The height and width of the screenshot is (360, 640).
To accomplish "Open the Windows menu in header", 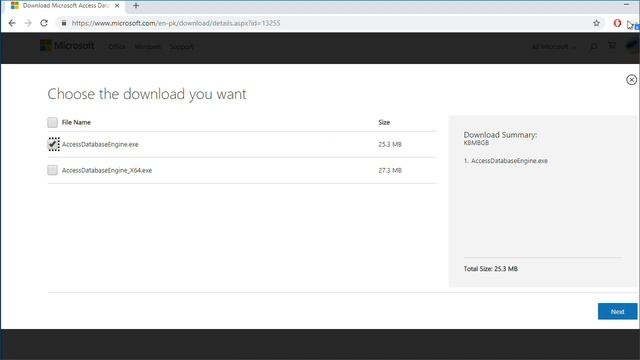I will (147, 47).
